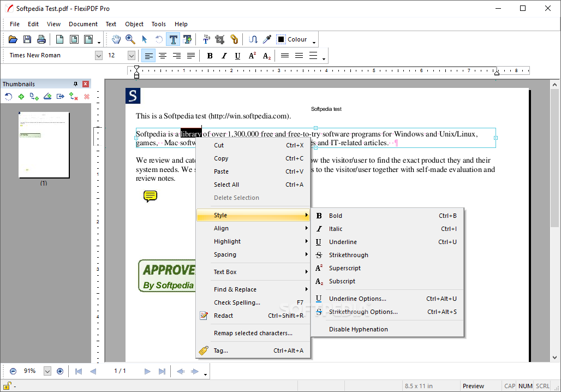
Task: Select page 1 thumbnail
Action: tap(44, 145)
